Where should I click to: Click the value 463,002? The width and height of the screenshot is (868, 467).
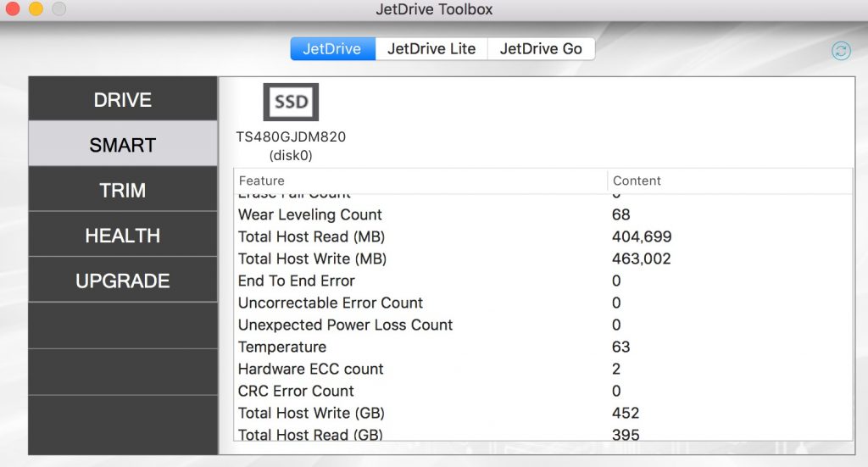(641, 259)
